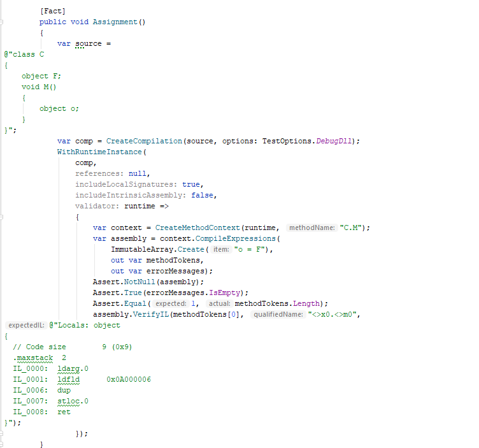Click the ldfld instruction
479x448 pixels.
click(68, 380)
